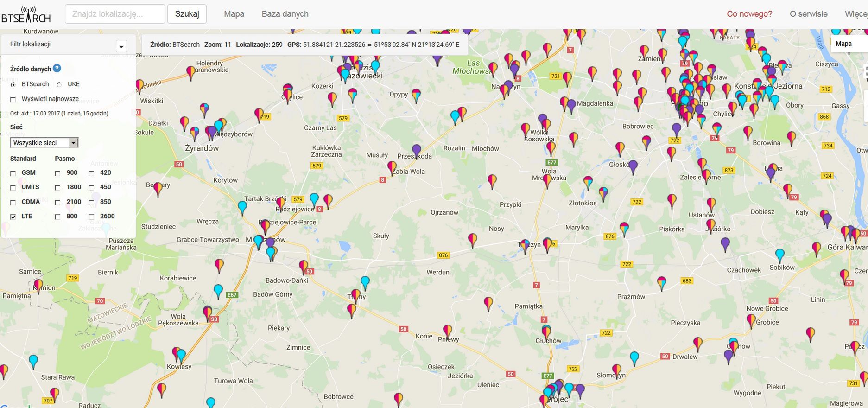Check the UMTS standard box
Image resolution: width=868 pixels, height=408 pixels.
click(13, 187)
